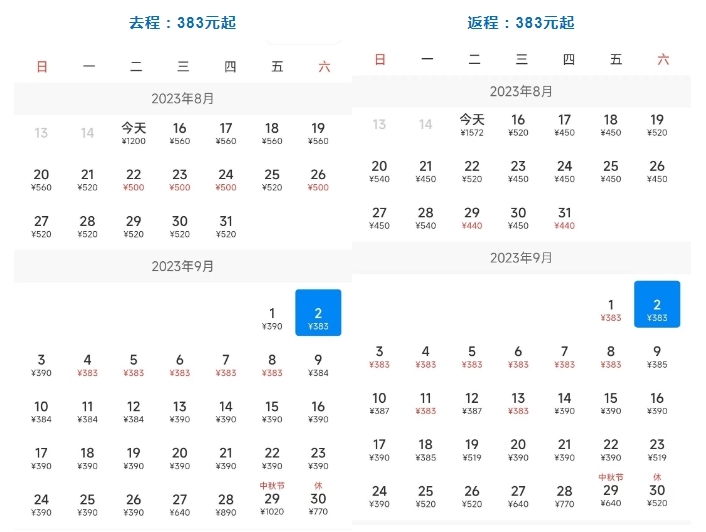Click the 返程：383元起 heading

click(x=521, y=22)
